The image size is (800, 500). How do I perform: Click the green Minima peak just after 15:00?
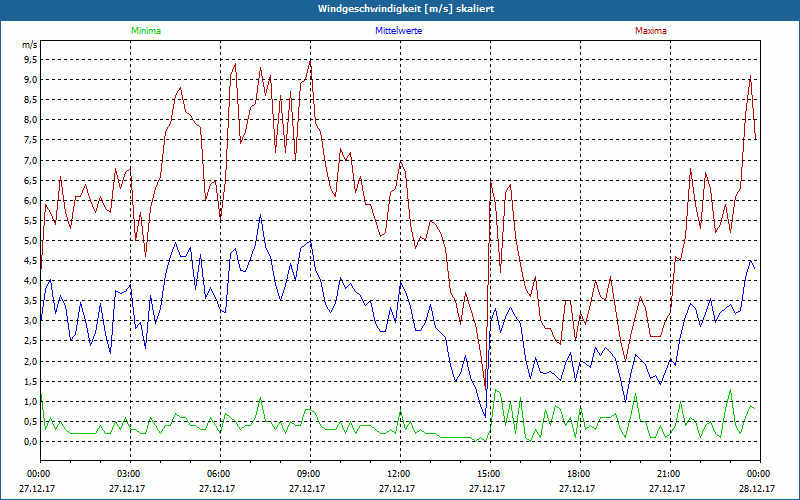(495, 390)
